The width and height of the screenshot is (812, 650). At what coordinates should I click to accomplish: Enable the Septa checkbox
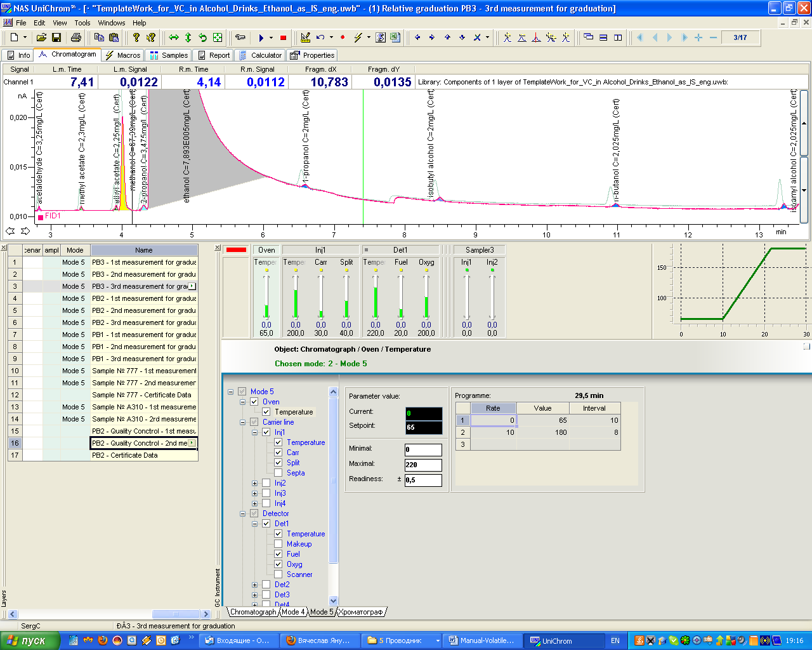(278, 473)
